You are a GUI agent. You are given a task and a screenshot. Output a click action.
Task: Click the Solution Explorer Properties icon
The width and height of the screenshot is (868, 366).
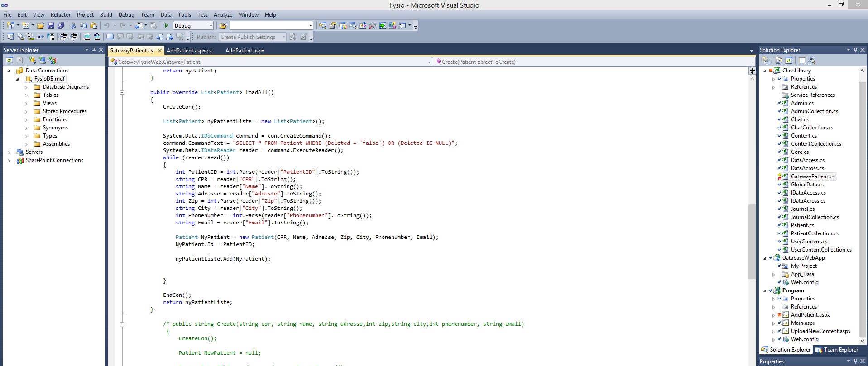coord(766,60)
